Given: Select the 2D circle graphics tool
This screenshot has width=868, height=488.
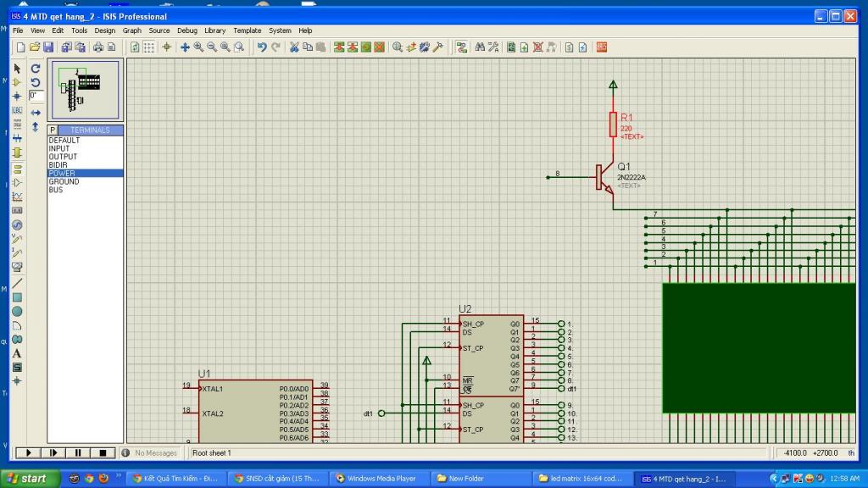Looking at the screenshot, I should tap(17, 311).
